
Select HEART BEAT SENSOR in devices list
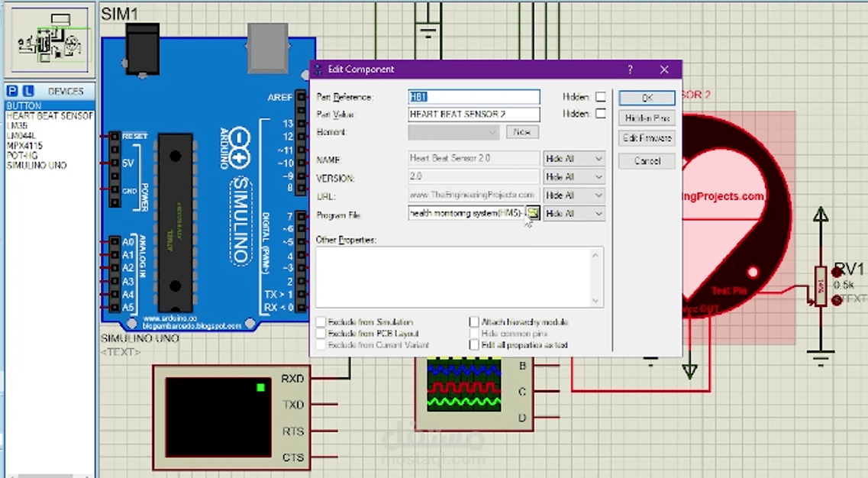point(50,116)
